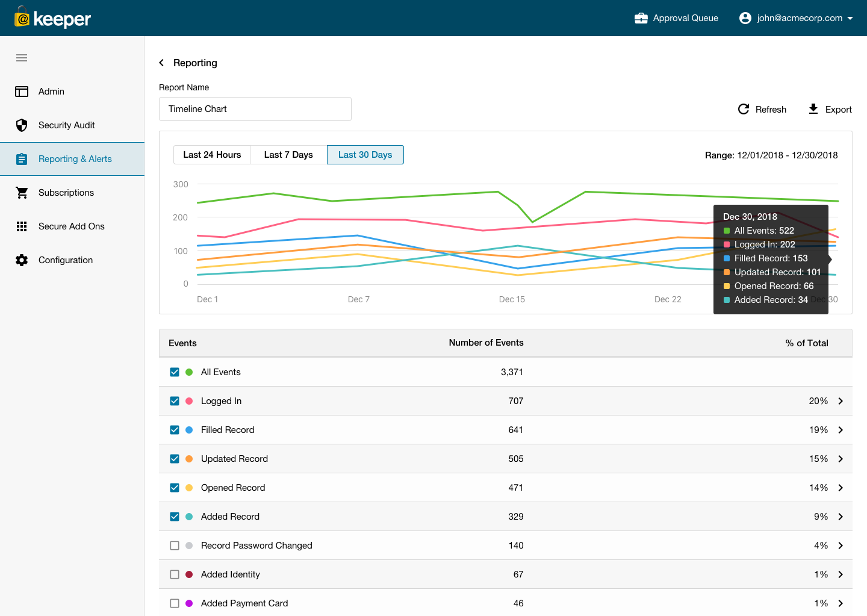Expand the Added Record event details
The image size is (867, 616).
tap(841, 516)
